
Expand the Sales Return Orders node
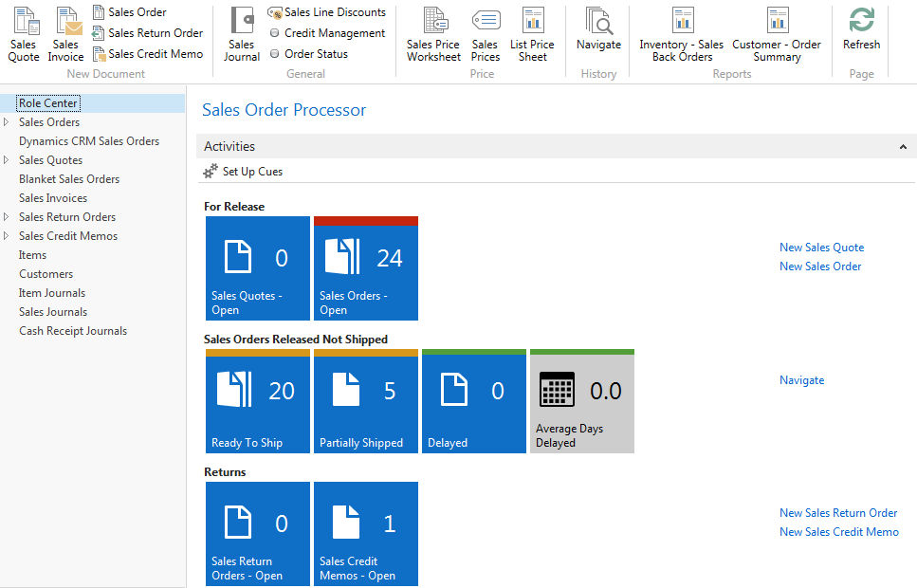7,217
